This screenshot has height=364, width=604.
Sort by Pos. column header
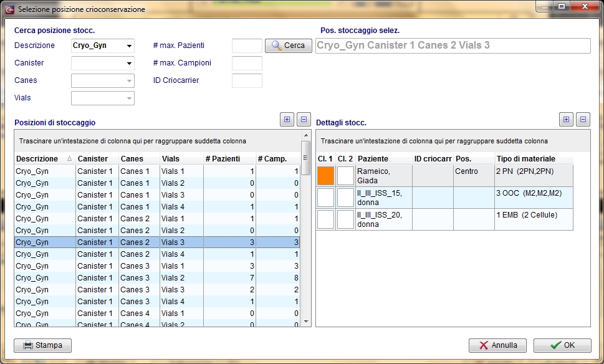coord(474,159)
